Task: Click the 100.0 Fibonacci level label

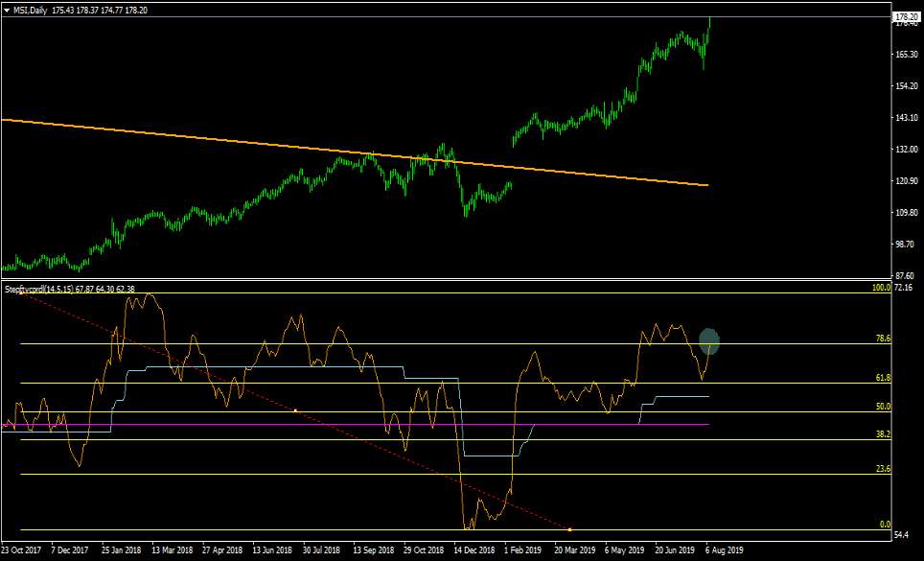Action: coord(881,288)
